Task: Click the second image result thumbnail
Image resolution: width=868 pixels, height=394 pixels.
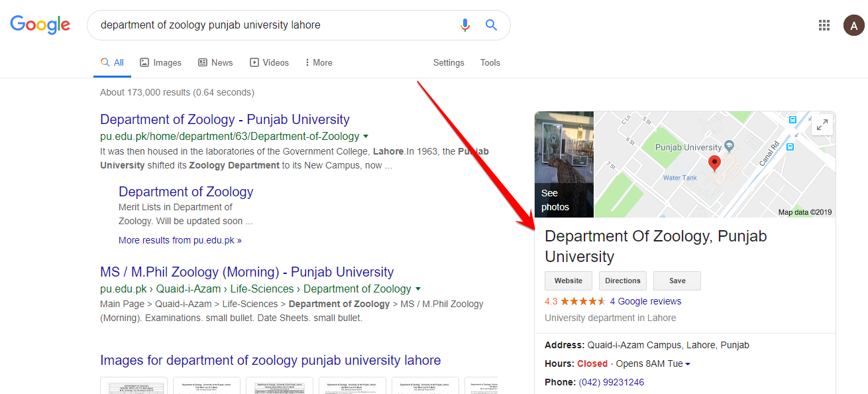Action: pyautogui.click(x=207, y=385)
